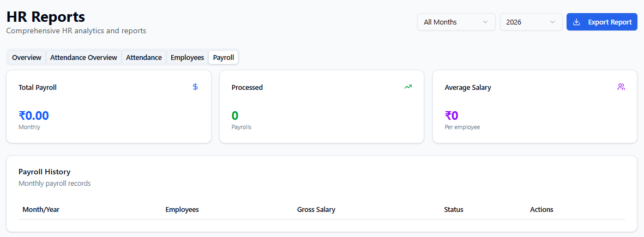
Task: Click the Employees column header in table
Action: point(182,210)
